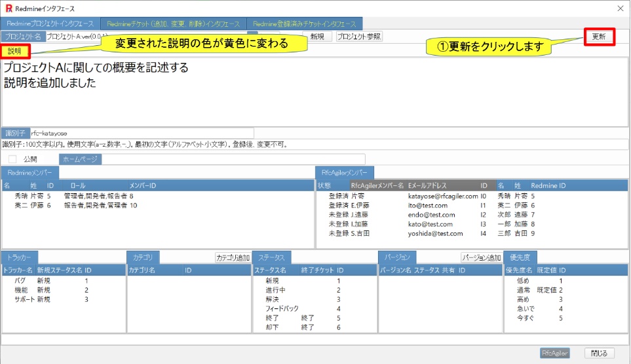Select the フィードバック status row
Screen dimensions: 631x364
pyautogui.click(x=315, y=308)
